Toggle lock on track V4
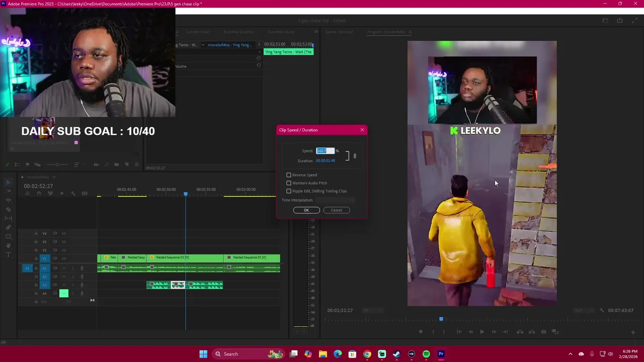 click(x=36, y=233)
